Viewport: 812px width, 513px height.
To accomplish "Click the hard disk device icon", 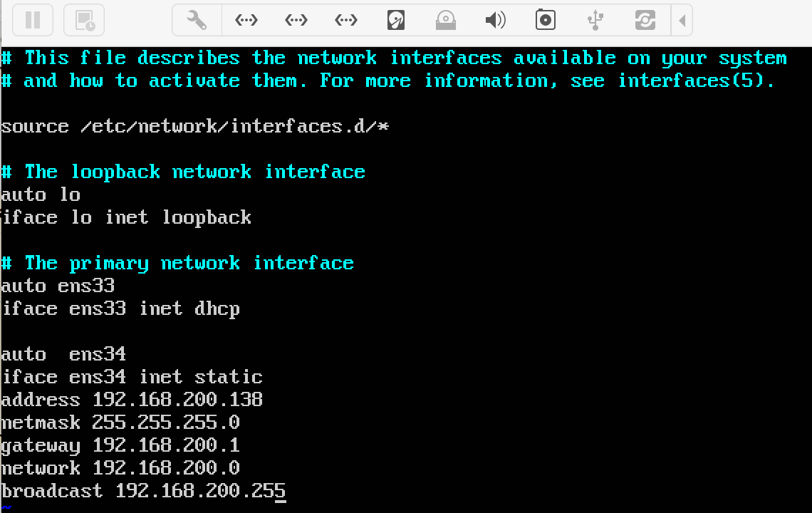I will [396, 19].
